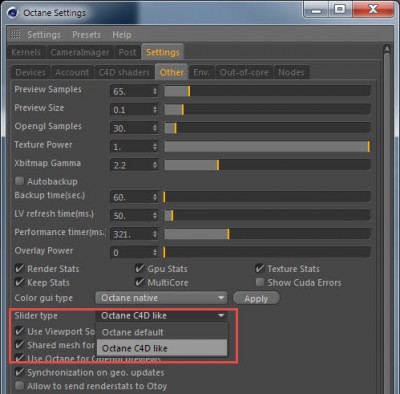Click the Texture Power value field
Image resolution: width=400 pixels, height=394 pixels.
[134, 146]
